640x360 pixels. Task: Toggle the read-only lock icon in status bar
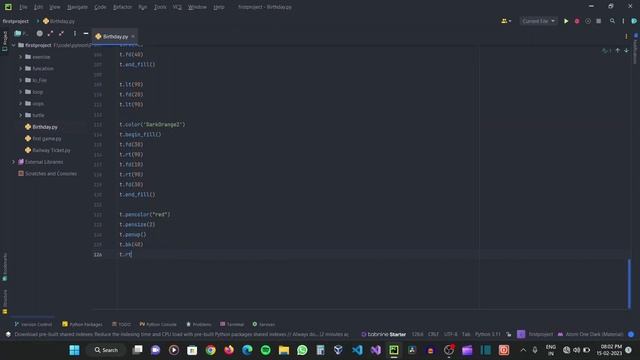point(509,334)
